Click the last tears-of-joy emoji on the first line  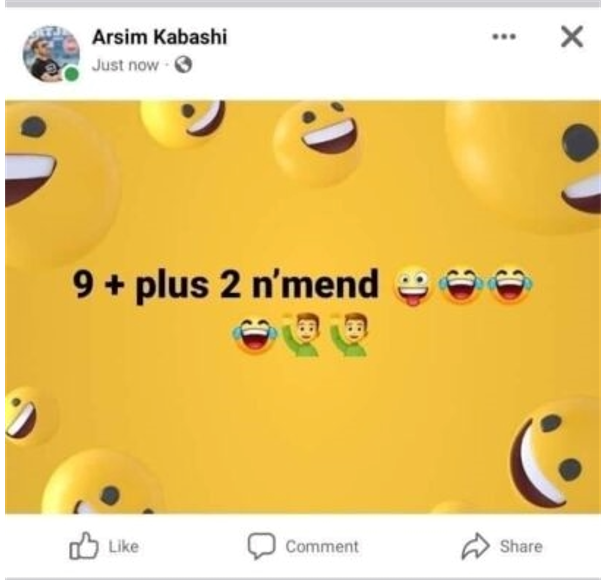click(x=510, y=284)
